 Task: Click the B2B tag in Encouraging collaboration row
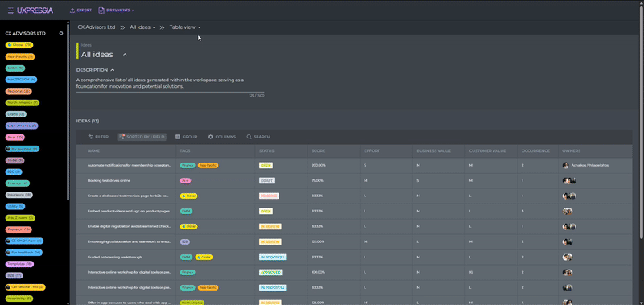(x=185, y=241)
